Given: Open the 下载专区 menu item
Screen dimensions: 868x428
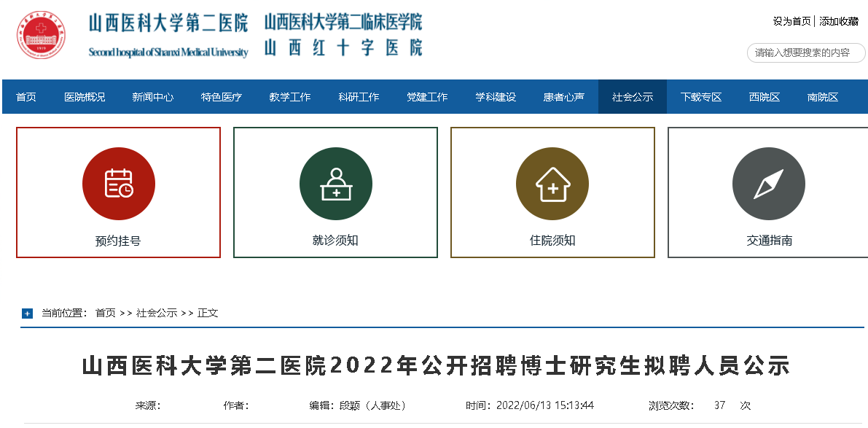Looking at the screenshot, I should tap(700, 97).
